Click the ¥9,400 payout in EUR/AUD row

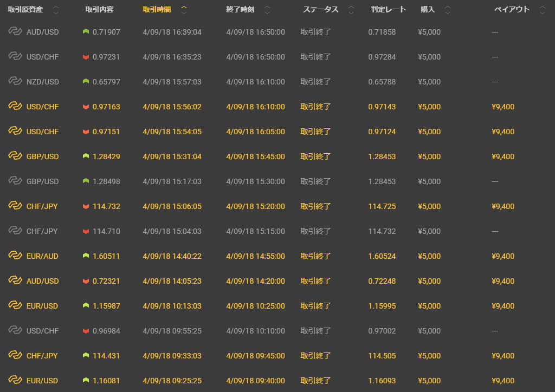503,256
